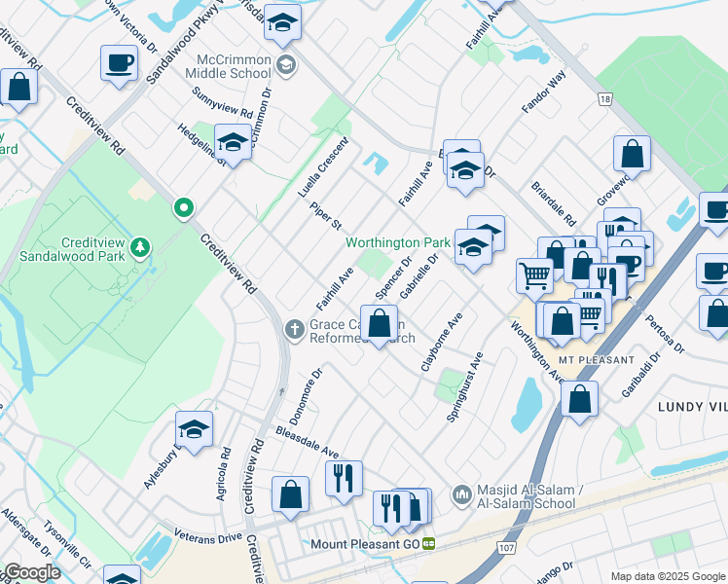Select Creditview Sandalwood Park tree icon

point(140,248)
